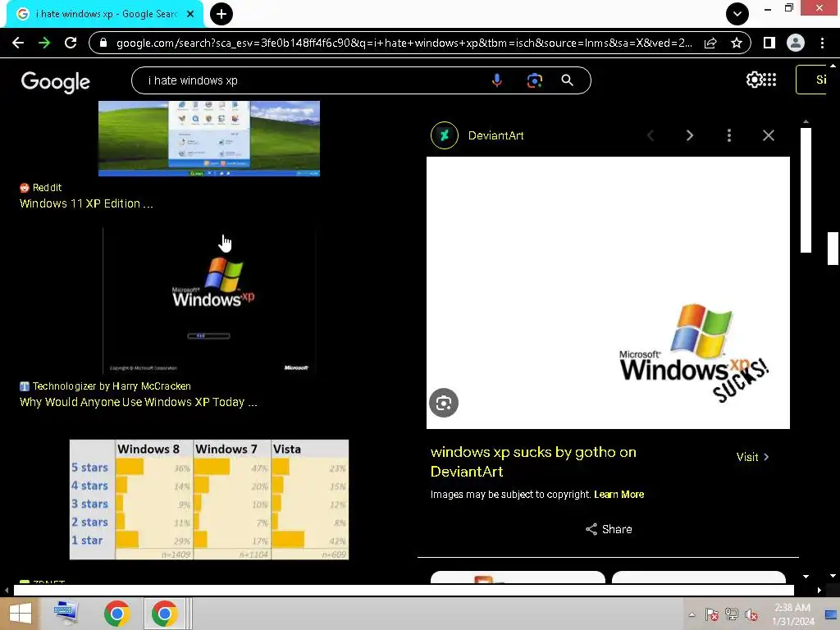Open 'Why Would Anyone Use Windows XP Today' link
Image resolution: width=840 pixels, height=630 pixels.
click(138, 402)
